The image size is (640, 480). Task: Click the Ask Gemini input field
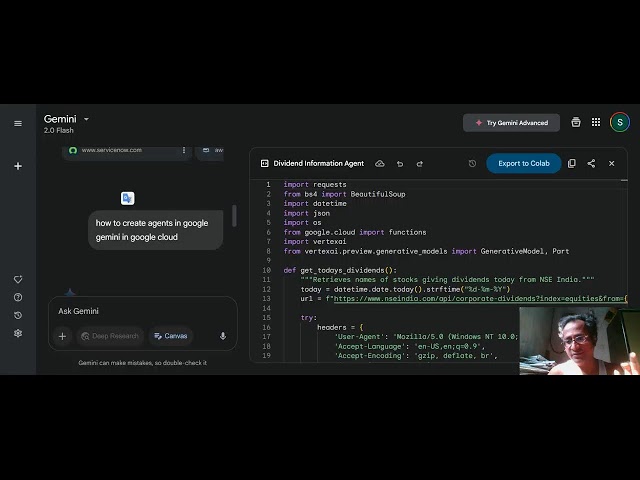[x=143, y=311]
